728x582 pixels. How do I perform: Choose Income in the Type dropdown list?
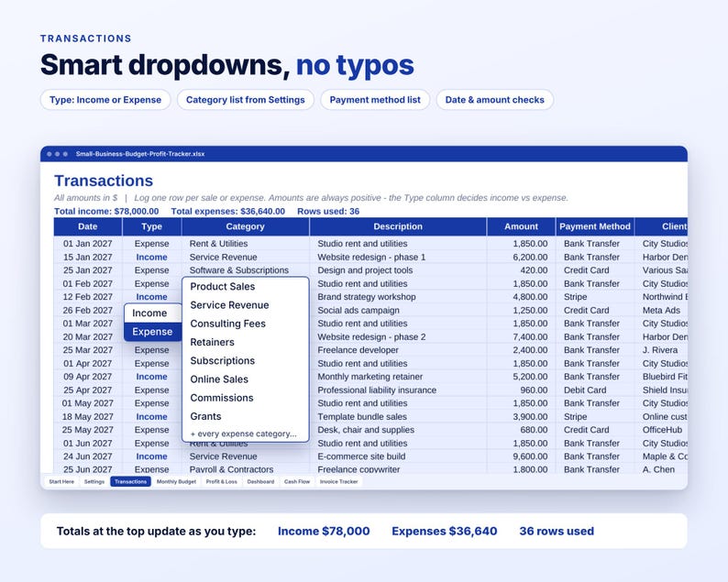tap(153, 313)
